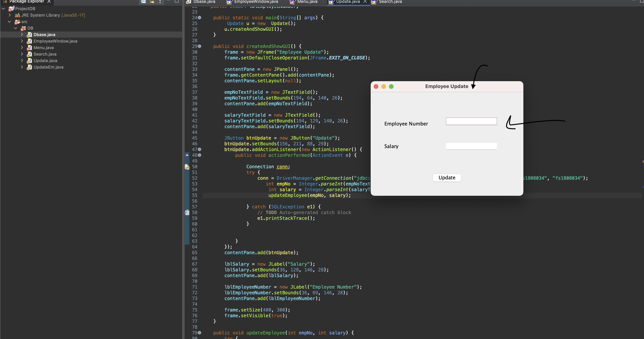
Task: Close the Employee Update window
Action: tap(376, 87)
